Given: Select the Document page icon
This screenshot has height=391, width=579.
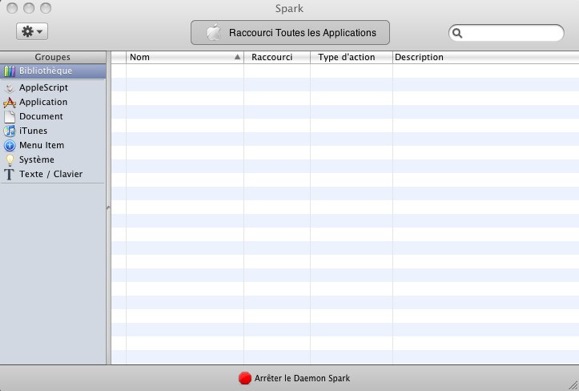Looking at the screenshot, I should pos(9,117).
